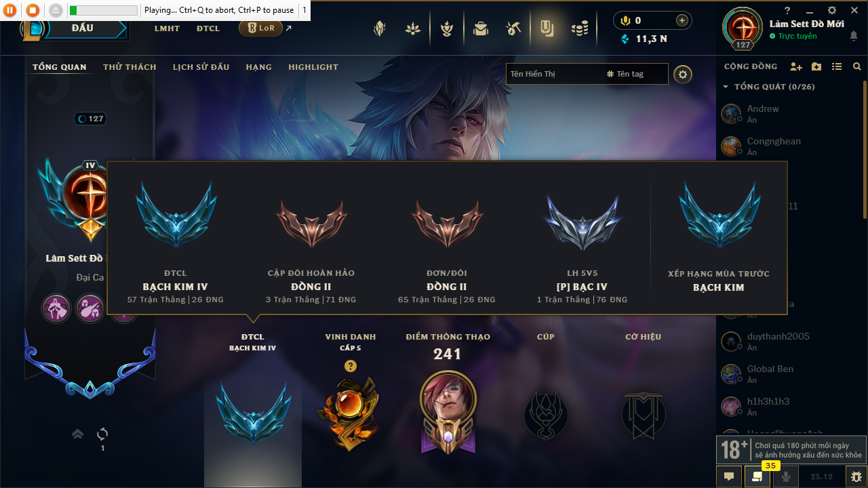Switch to the LỊCH SỬ ĐẤU tab

click(201, 67)
